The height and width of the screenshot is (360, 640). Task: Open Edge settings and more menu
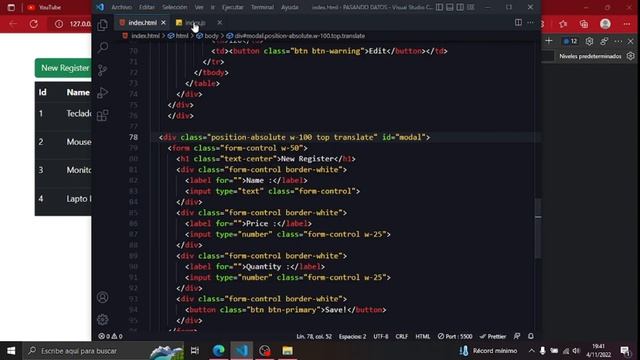coord(627,24)
